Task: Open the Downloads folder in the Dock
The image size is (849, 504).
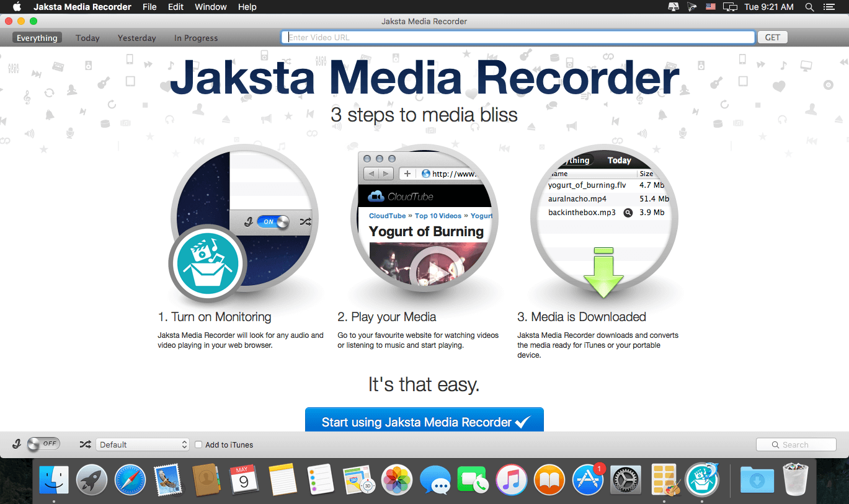Action: [757, 480]
